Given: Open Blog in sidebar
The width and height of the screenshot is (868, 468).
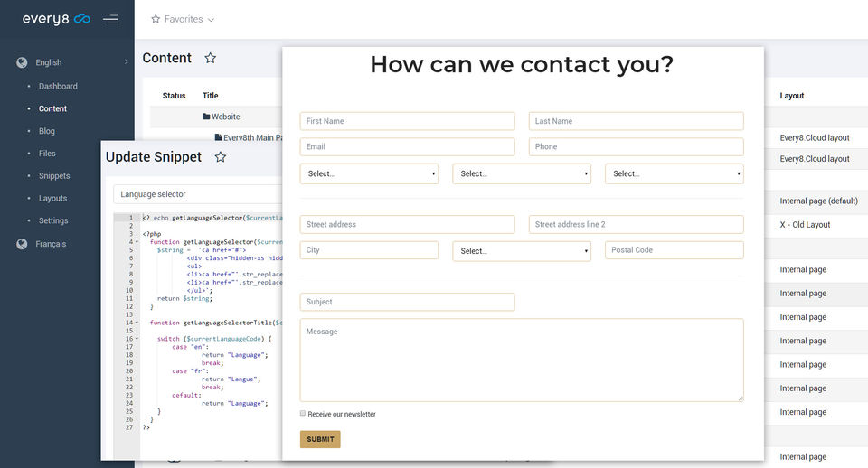Looking at the screenshot, I should click(46, 131).
